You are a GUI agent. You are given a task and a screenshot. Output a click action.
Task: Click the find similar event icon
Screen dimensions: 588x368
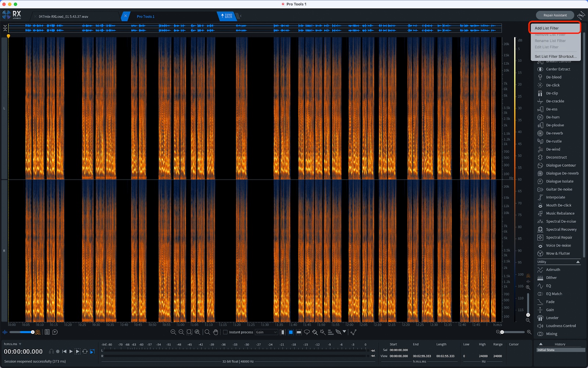(354, 332)
